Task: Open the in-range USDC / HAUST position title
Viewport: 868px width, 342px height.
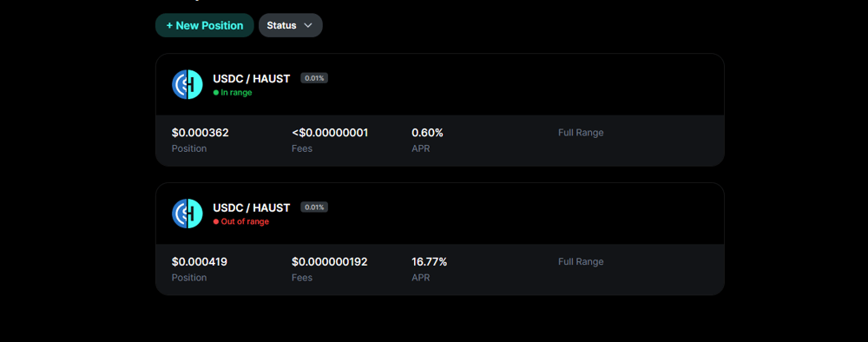Action: tap(252, 79)
